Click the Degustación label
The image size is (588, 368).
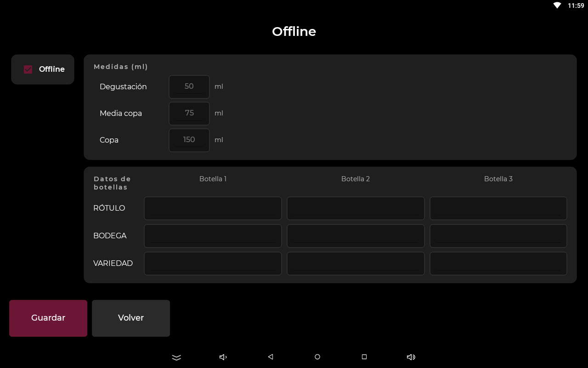[x=123, y=87]
